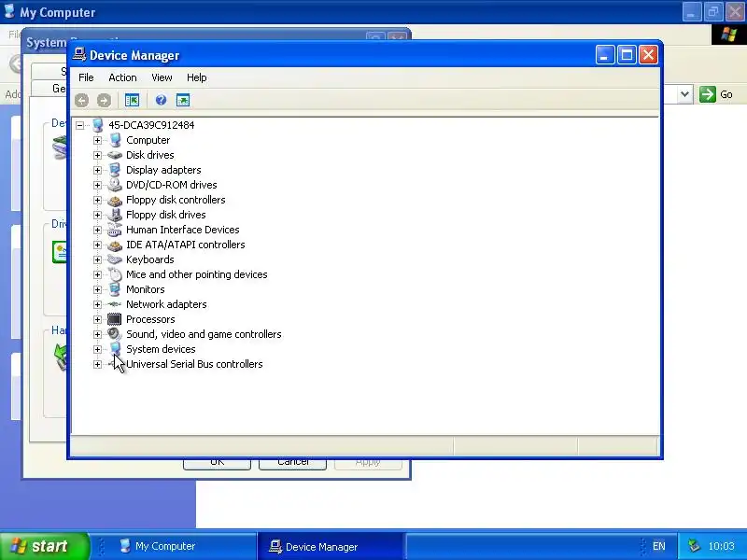Screen dimensions: 747x560
Task: Open the Action menu
Action: [x=122, y=77]
